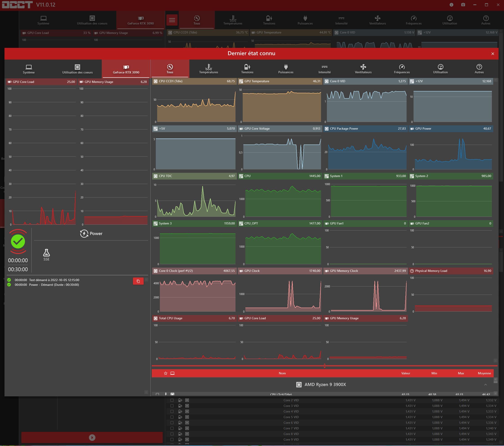Sort table by Max column
Viewport: 504px width, 446px height.
pos(461,373)
